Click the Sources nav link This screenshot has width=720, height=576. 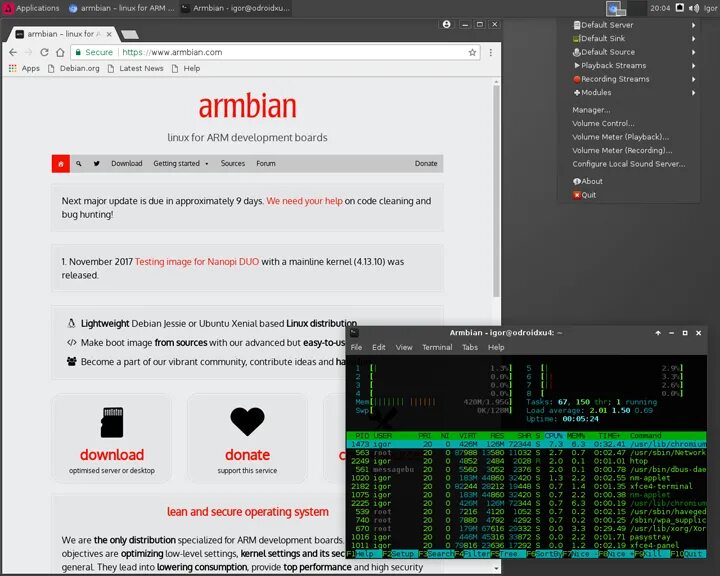tap(233, 164)
